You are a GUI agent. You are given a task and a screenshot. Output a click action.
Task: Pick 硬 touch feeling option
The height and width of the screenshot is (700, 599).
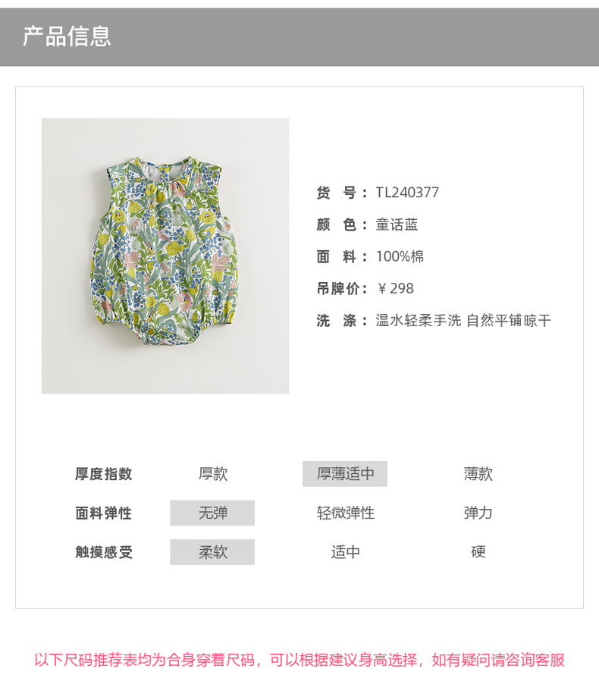478,552
